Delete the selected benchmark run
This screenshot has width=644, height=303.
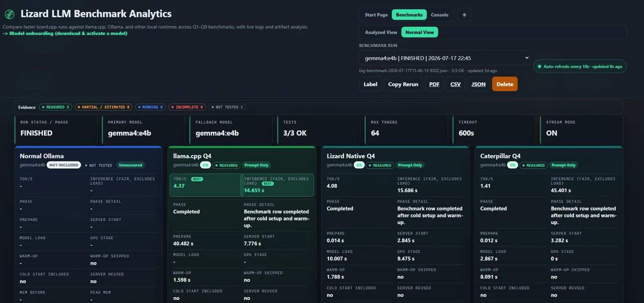point(505,84)
